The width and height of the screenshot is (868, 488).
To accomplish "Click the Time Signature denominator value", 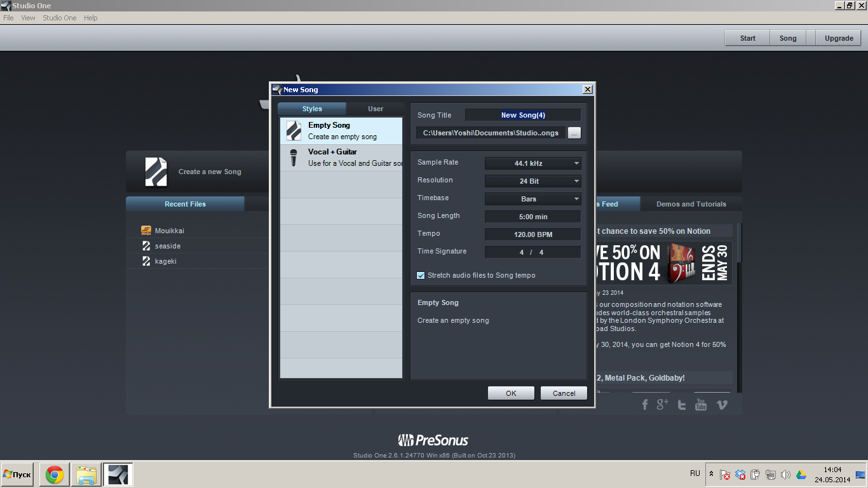I will click(541, 252).
